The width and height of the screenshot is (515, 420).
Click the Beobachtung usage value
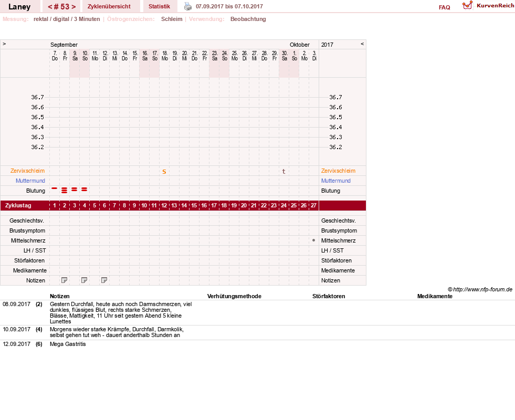248,19
